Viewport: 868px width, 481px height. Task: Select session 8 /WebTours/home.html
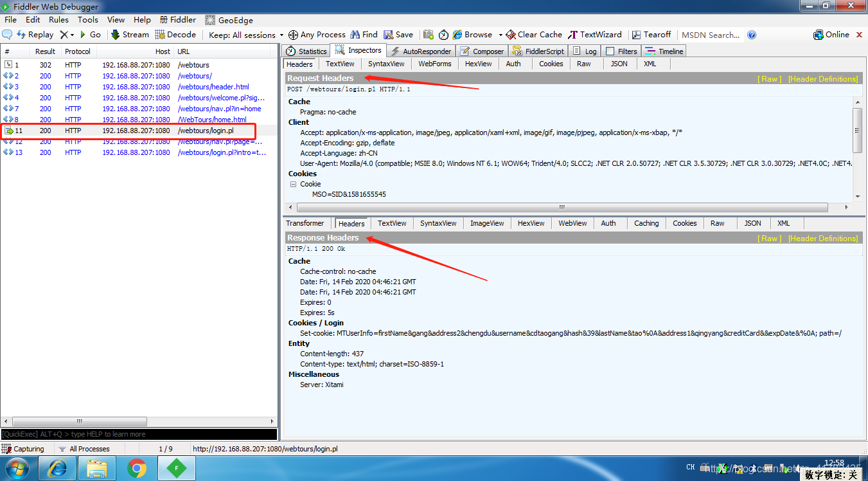pos(139,120)
